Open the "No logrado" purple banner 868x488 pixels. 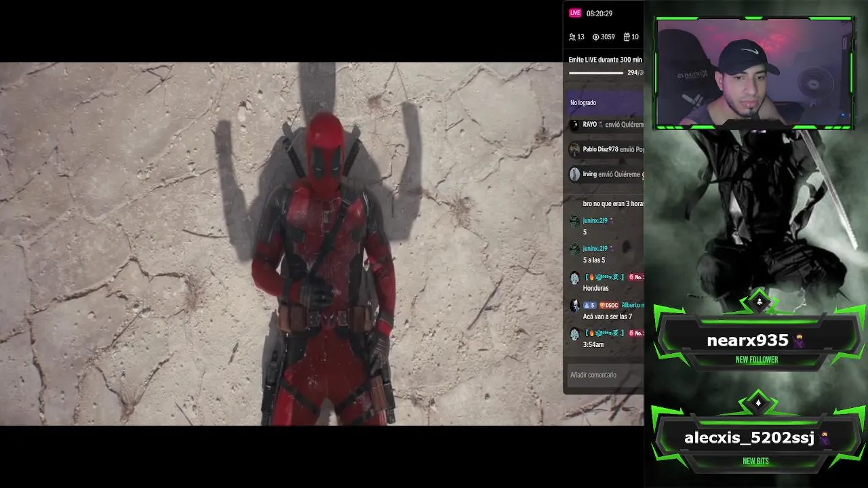604,103
